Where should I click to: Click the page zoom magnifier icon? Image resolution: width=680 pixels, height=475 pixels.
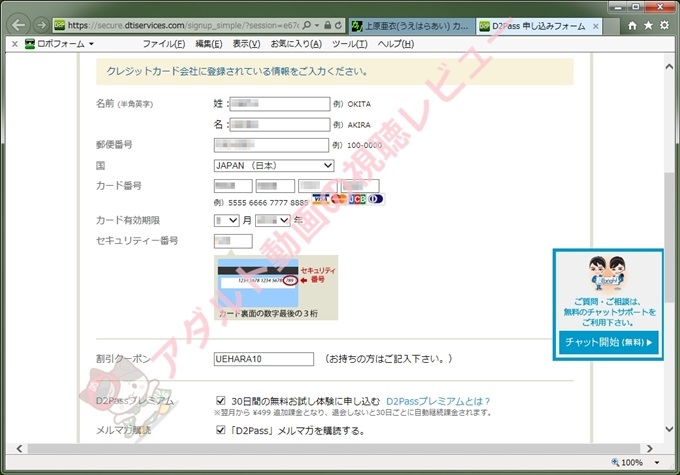pyautogui.click(x=615, y=462)
